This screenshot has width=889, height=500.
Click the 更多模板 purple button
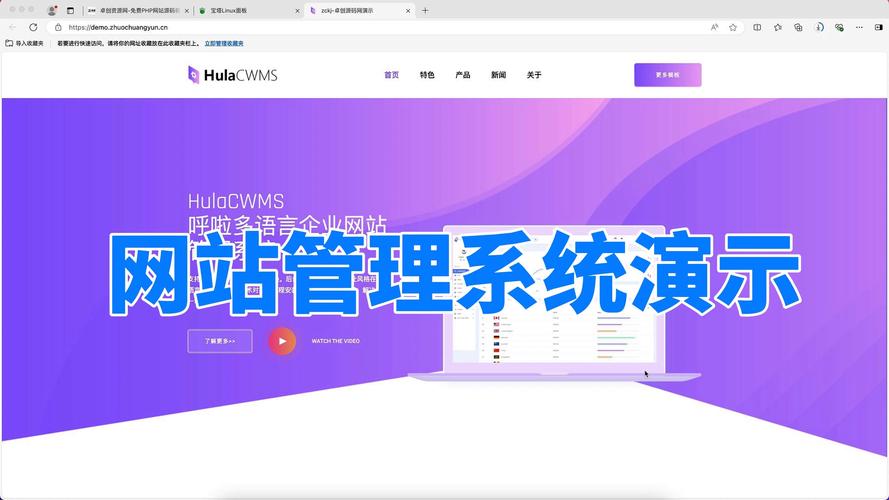coord(667,75)
